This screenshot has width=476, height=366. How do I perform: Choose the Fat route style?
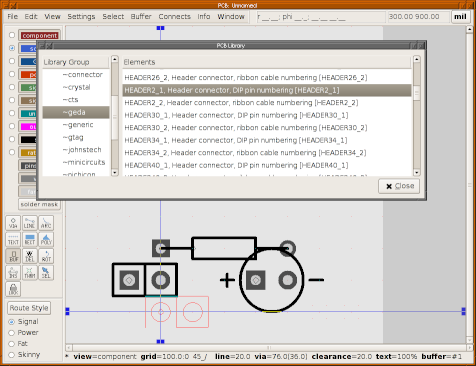pos(12,344)
